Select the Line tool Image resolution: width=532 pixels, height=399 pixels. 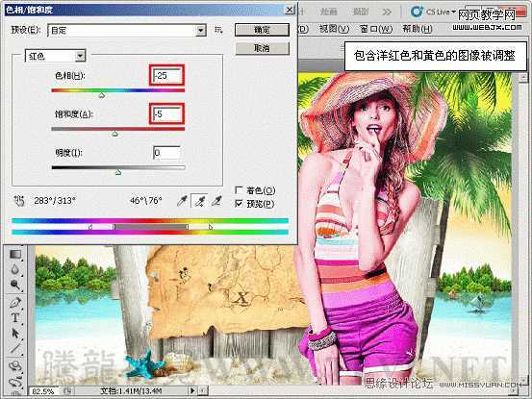[15, 348]
